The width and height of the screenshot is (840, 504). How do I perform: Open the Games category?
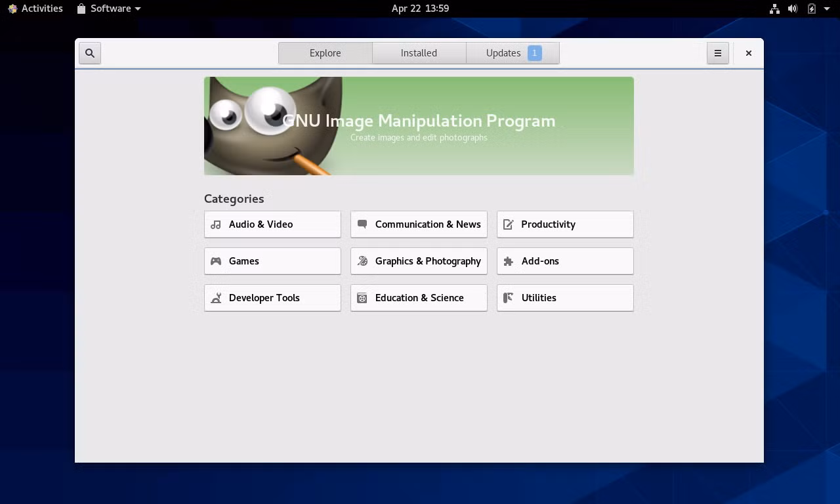coord(272,261)
